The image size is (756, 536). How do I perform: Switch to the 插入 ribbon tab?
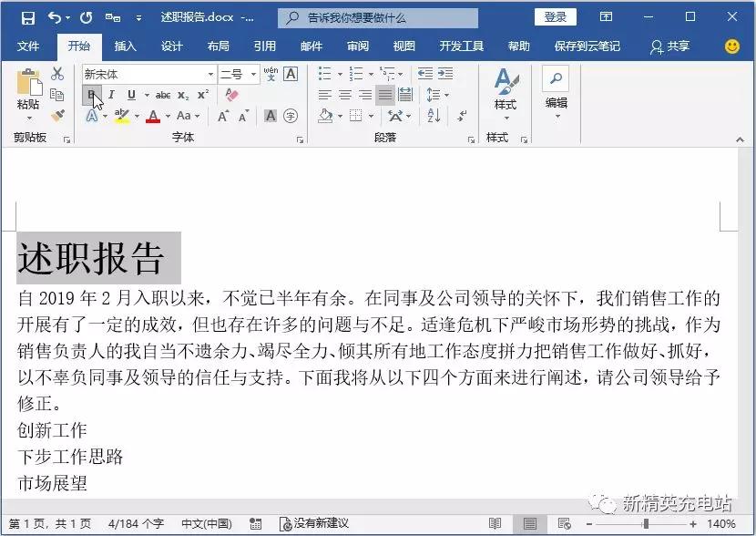click(x=126, y=46)
